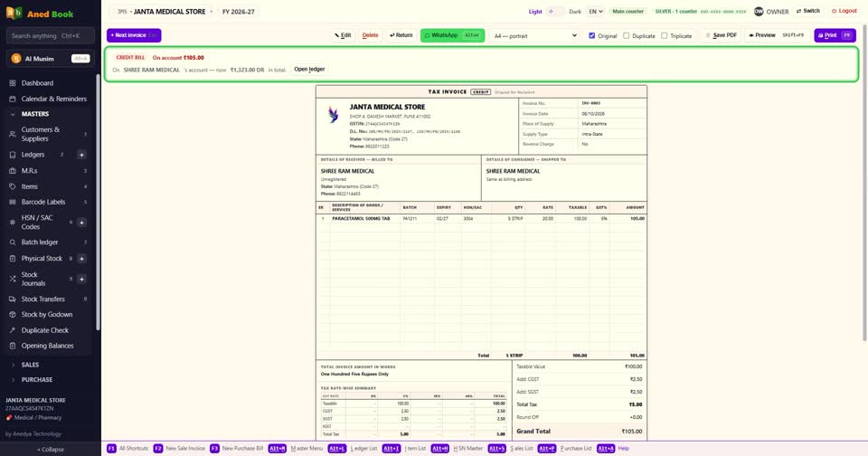This screenshot has width=868, height=456.
Task: Toggle the Original copy checkbox
Action: click(x=591, y=35)
